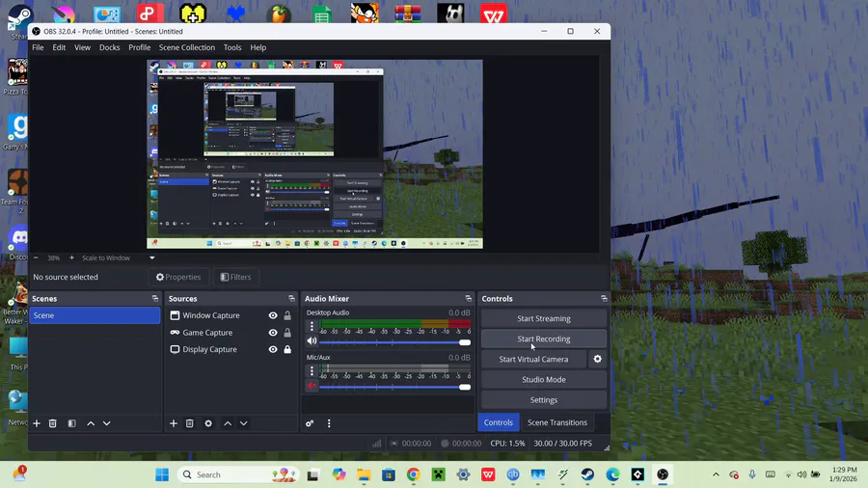Open Desktop Audio options three dots
The height and width of the screenshot is (488, 868).
(312, 326)
